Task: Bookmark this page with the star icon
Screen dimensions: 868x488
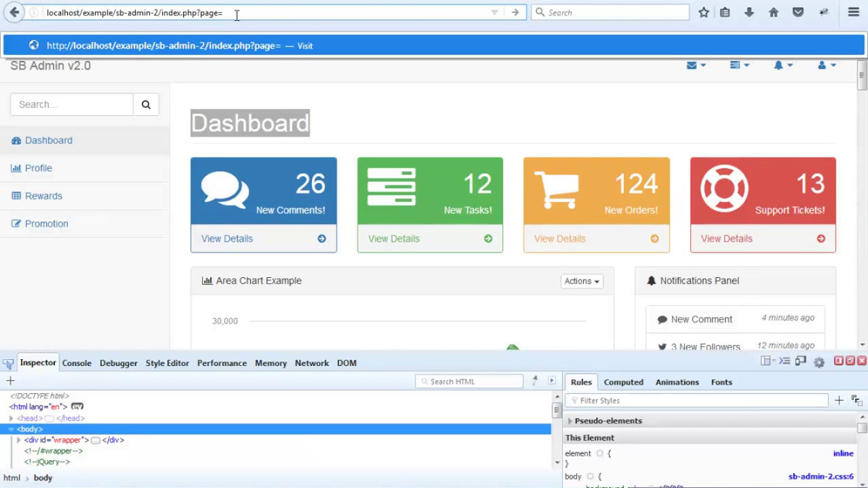Action: 704,12
